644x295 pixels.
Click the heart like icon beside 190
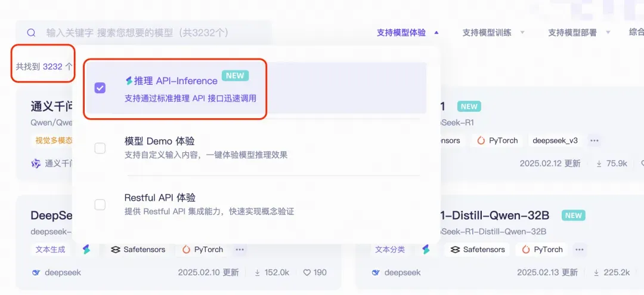[306, 272]
